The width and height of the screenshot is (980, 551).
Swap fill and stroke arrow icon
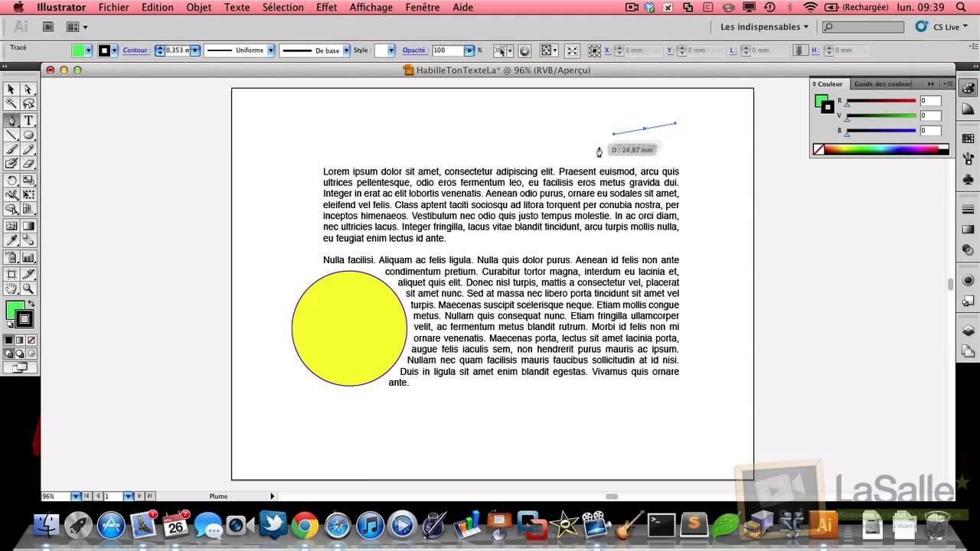point(31,304)
